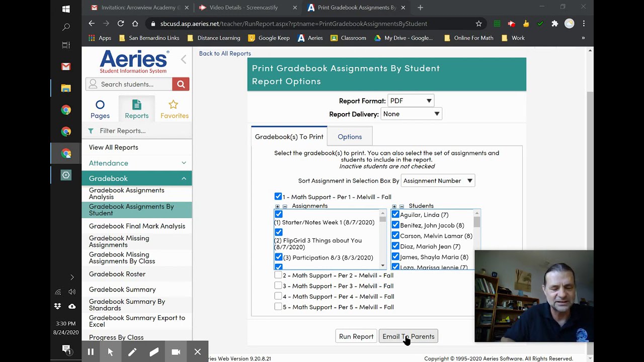Open Gmail icon in Windows taskbar
This screenshot has height=362, width=644.
[66, 66]
